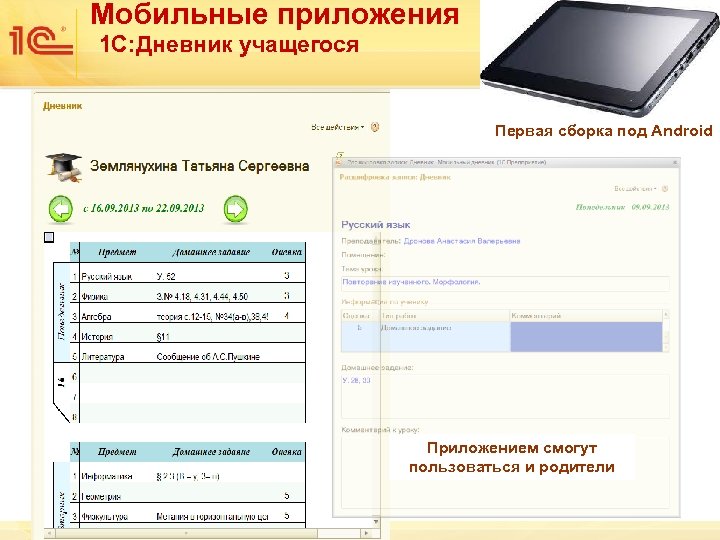This screenshot has width=720, height=540.
Task: Toggle the small checkbox above the schedule table
Action: [49, 237]
